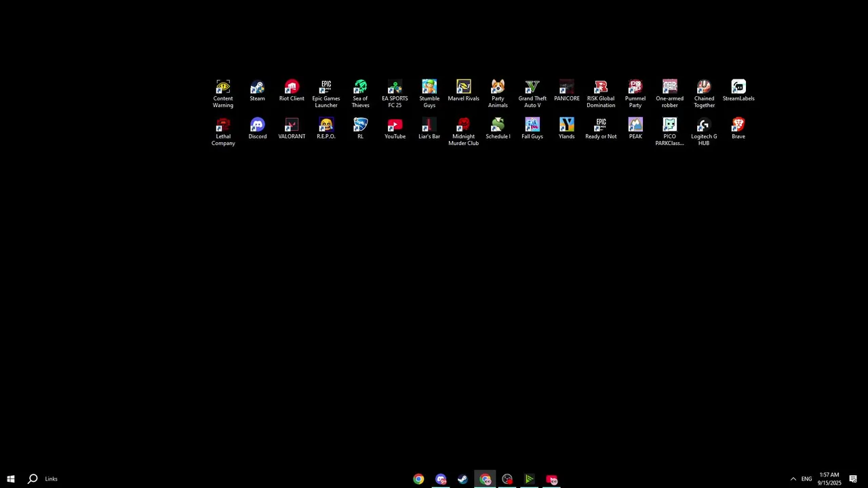
Task: Open the clock showing 1:57 AM
Action: 829,479
